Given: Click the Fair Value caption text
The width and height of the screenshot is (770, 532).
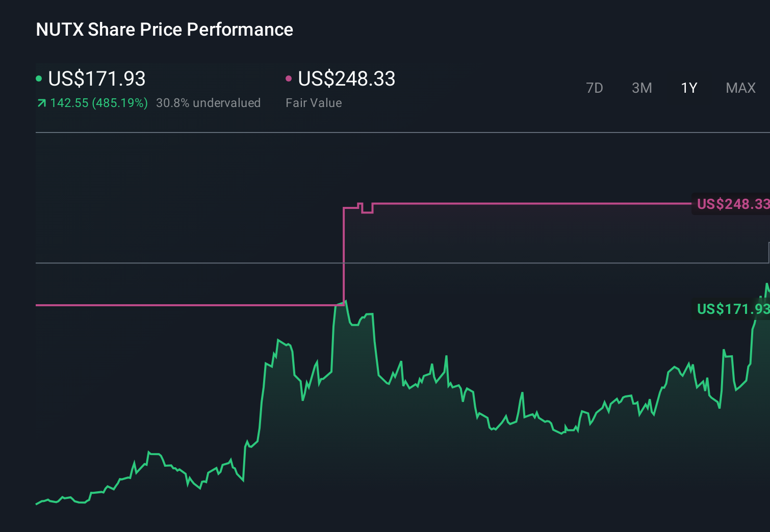Looking at the screenshot, I should tap(313, 102).
